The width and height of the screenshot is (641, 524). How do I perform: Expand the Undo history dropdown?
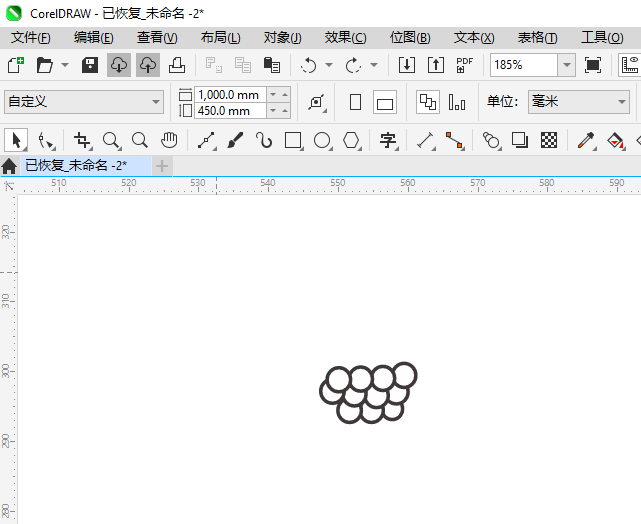[329, 65]
